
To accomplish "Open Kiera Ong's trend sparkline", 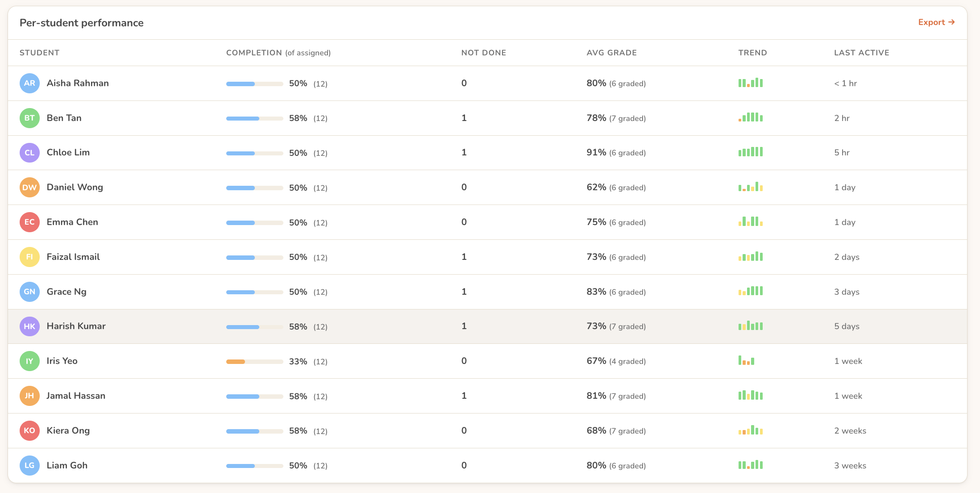I will pyautogui.click(x=751, y=430).
